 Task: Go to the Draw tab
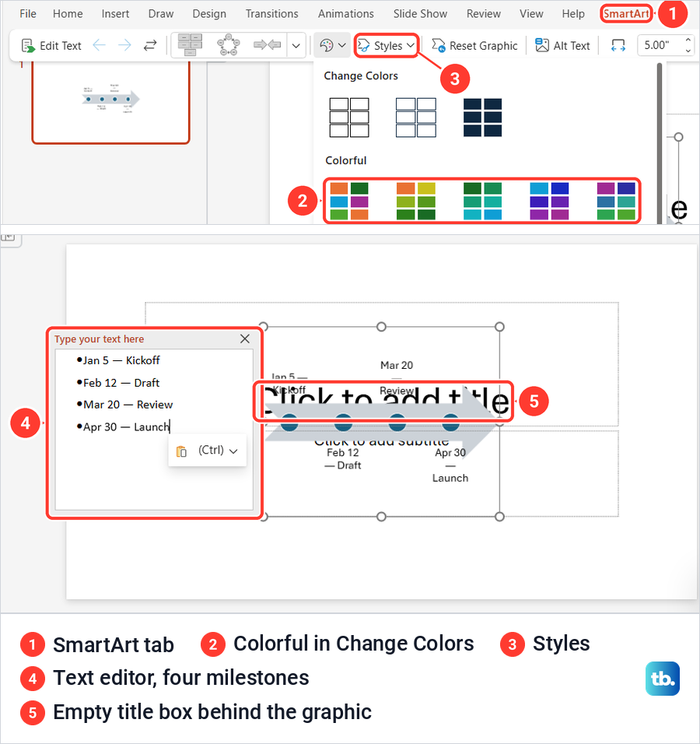pos(161,14)
